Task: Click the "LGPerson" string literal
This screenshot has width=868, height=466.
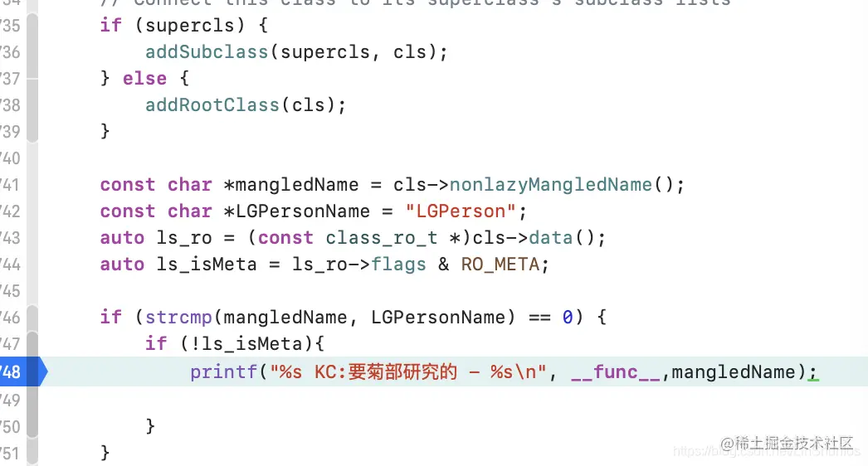Action: tap(460, 211)
